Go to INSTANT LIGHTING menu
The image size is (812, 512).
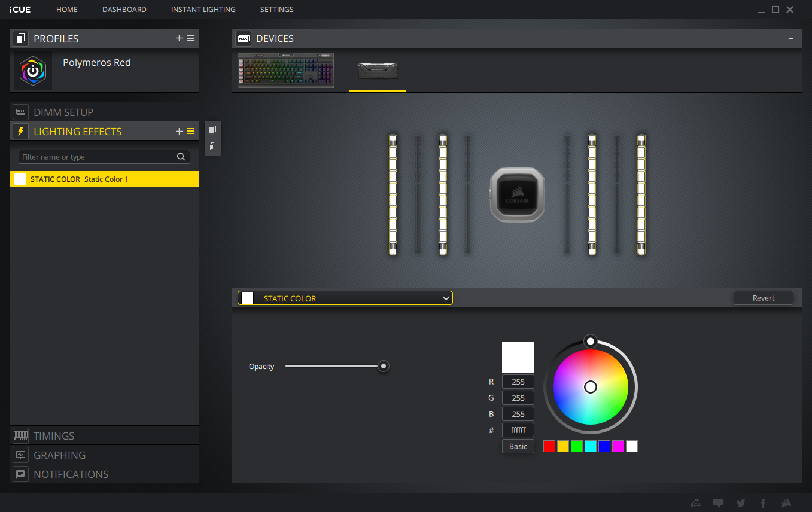[x=203, y=10]
